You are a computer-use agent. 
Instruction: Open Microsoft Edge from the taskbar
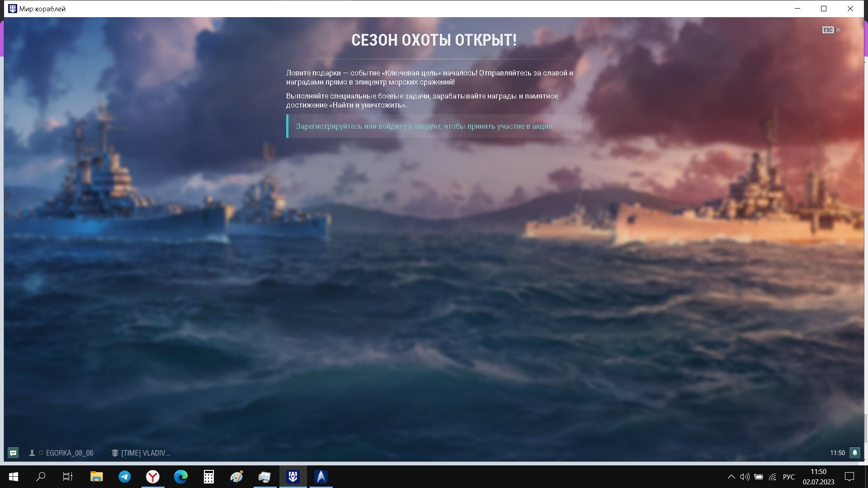pyautogui.click(x=181, y=477)
